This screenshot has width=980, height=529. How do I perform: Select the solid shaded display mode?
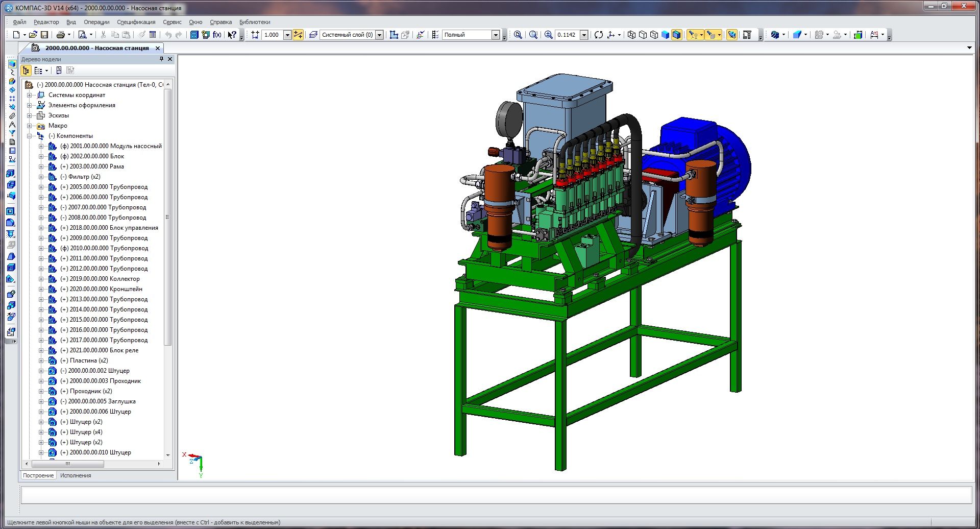pos(665,35)
